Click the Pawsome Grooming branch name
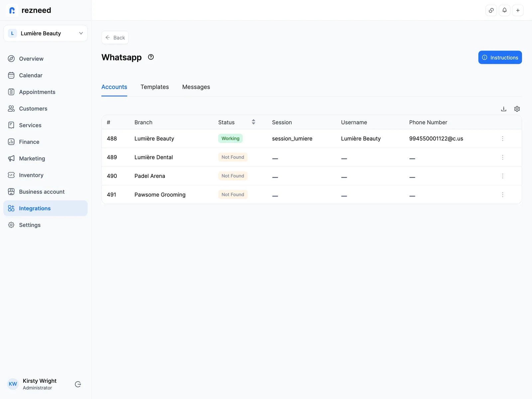The height and width of the screenshot is (399, 532). click(x=160, y=195)
